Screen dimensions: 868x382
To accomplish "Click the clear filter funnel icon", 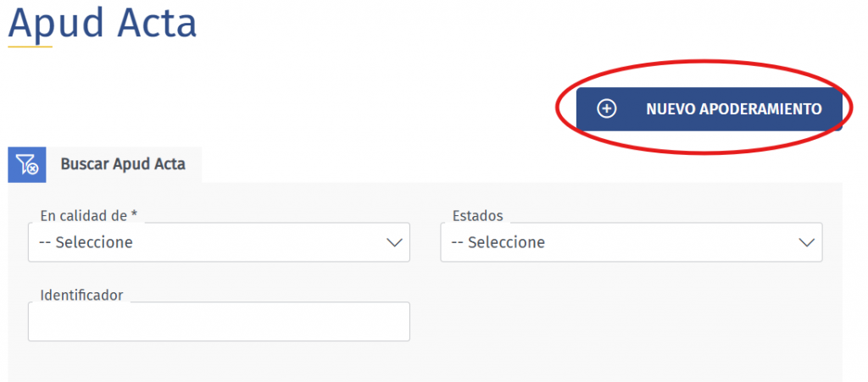I will point(27,164).
